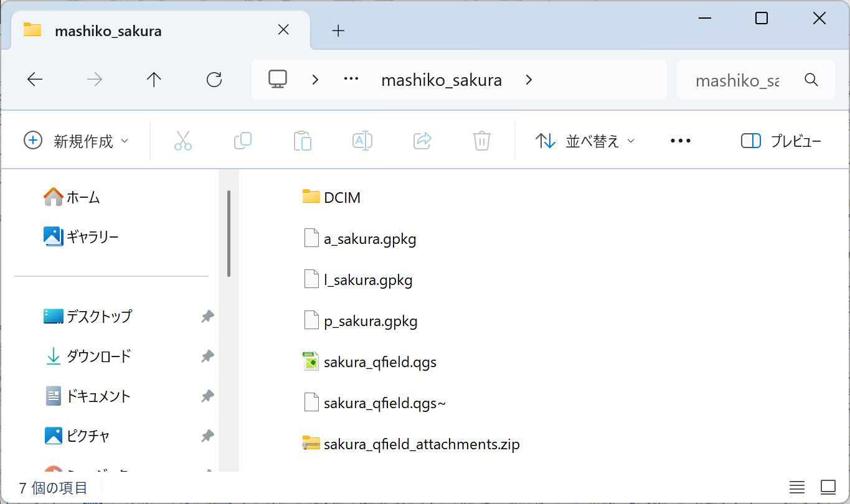This screenshot has width=850, height=504.
Task: Toggle the プレビュー preview pane
Action: click(781, 141)
